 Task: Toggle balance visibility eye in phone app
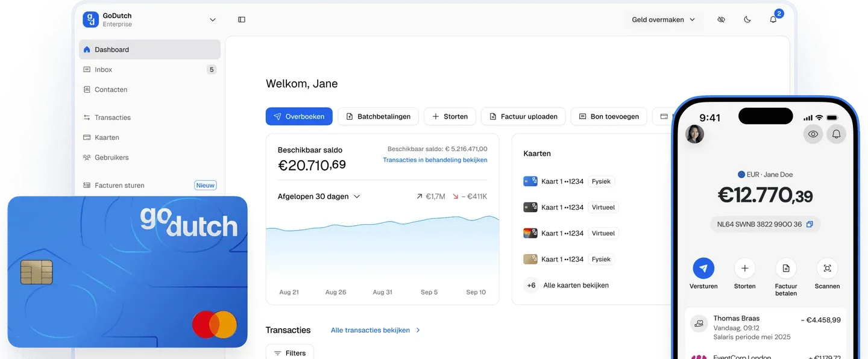pos(813,134)
